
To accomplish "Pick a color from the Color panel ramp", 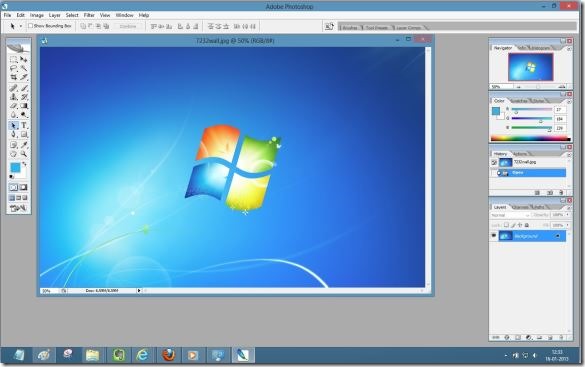I will (x=531, y=139).
